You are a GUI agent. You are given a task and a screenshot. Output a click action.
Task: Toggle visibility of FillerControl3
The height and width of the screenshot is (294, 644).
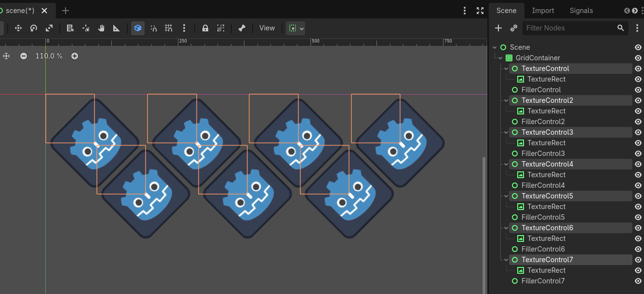click(x=638, y=154)
